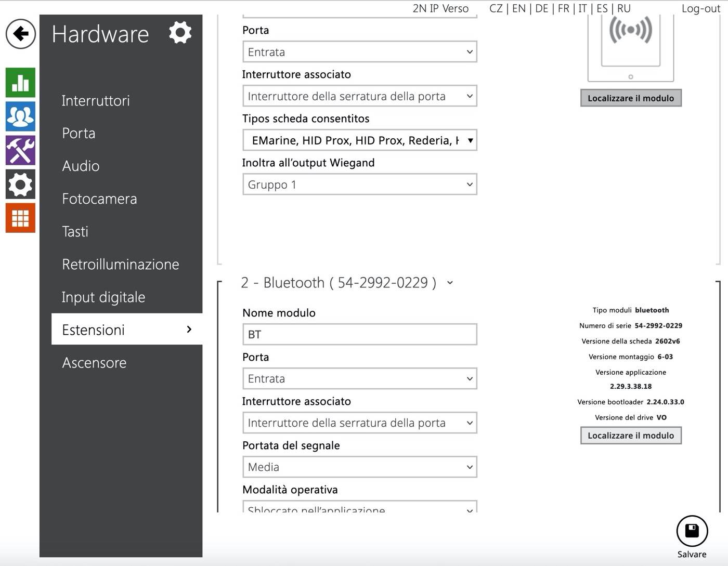Click the board version 2602v6
728x566 pixels.
click(668, 341)
